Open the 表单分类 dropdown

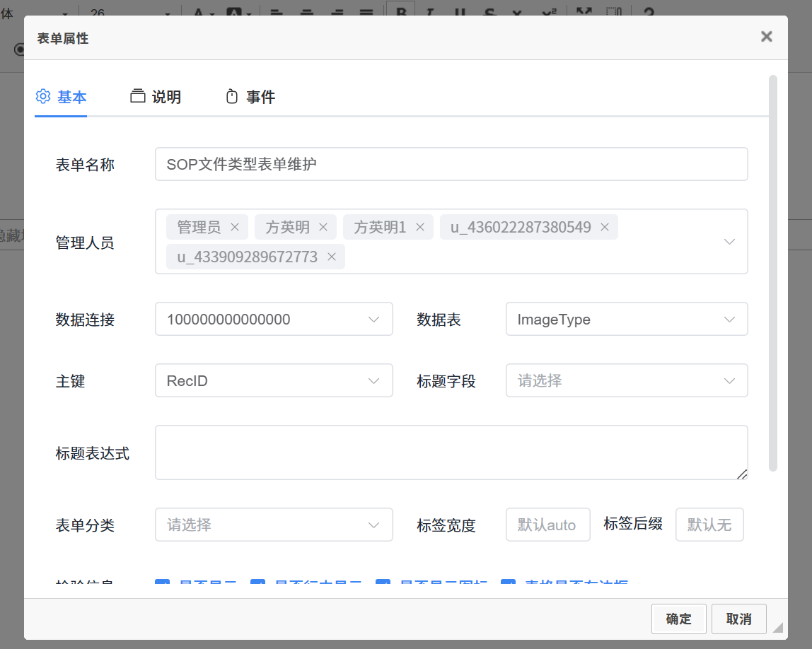274,525
